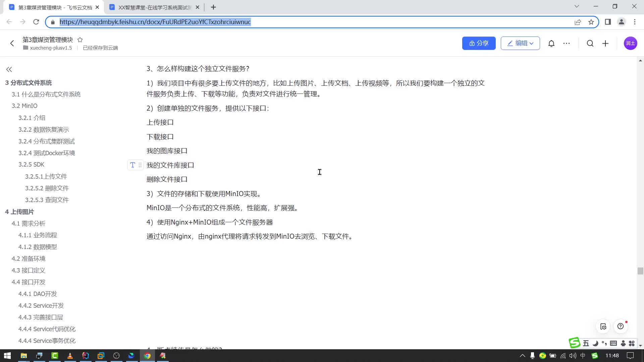Screen dimensions: 644x362
Task: Jump to 3.2 MinIO section
Action: pyautogui.click(x=24, y=106)
